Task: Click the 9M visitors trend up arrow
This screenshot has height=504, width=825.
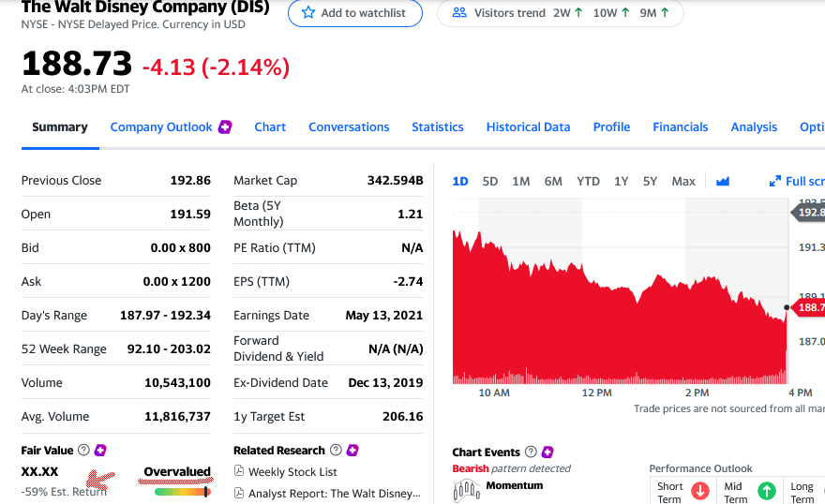Action: (665, 12)
